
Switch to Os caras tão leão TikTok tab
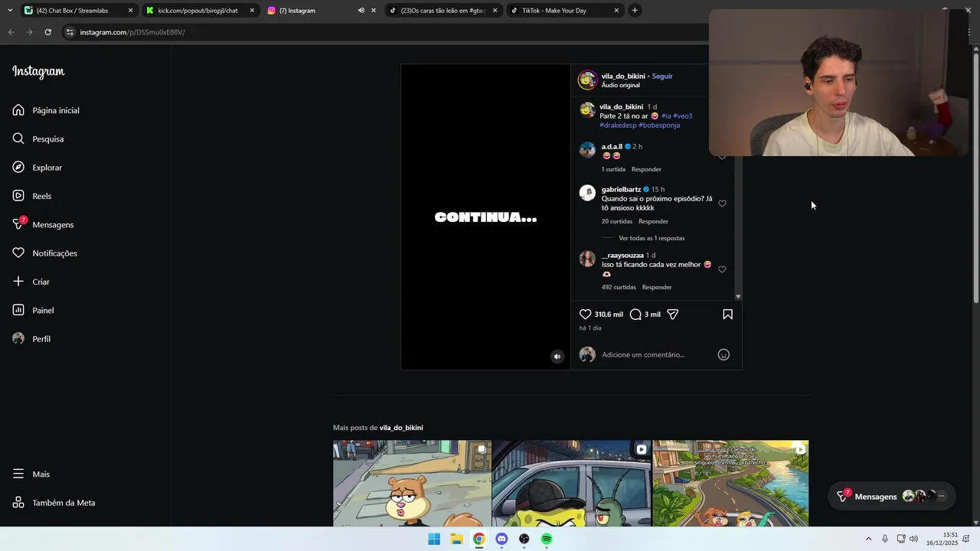(x=443, y=11)
